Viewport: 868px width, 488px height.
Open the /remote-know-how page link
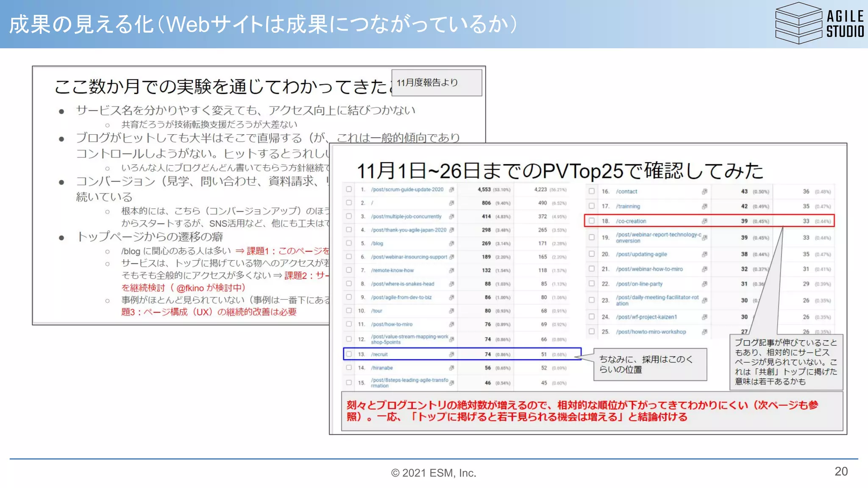392,270
